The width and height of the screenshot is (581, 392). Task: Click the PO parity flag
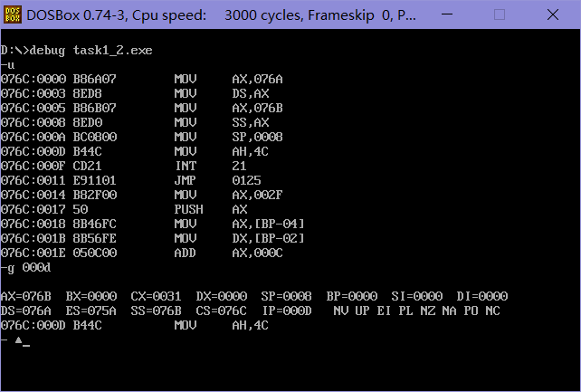471,311
